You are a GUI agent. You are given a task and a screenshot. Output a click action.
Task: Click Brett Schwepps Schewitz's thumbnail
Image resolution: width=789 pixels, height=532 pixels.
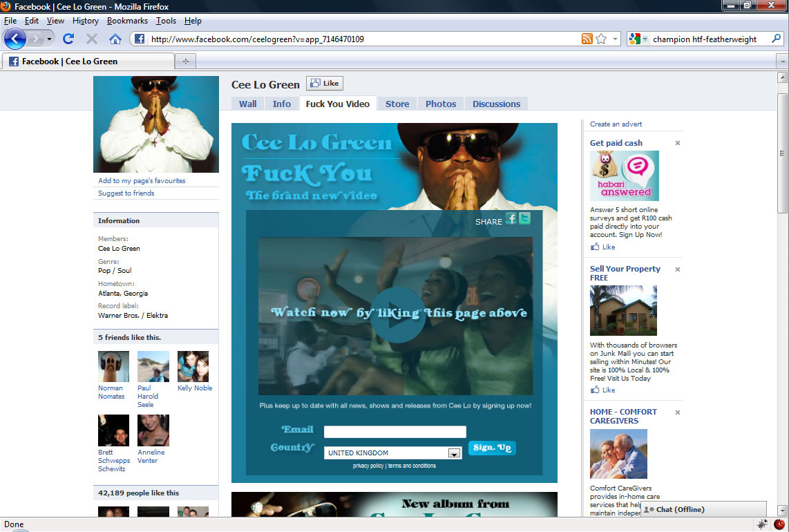114,430
